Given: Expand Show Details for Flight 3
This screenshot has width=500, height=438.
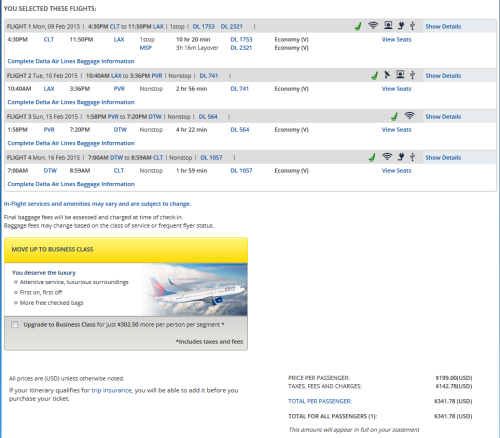Looking at the screenshot, I should (x=443, y=117).
